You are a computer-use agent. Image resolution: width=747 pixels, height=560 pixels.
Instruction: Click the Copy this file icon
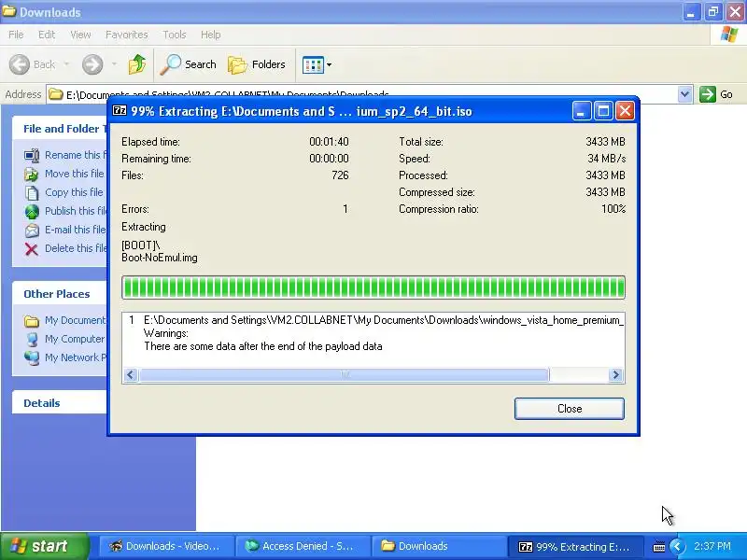pos(32,192)
